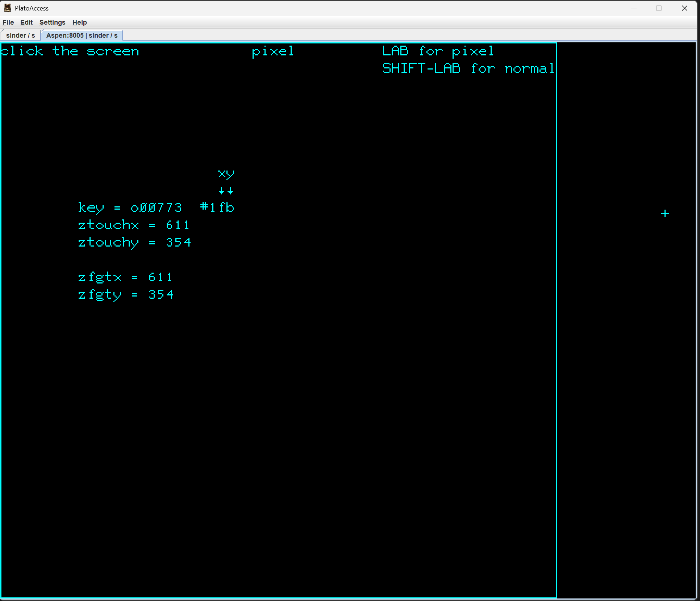Open the File menu
Screen dimensions: 700x601
click(8, 22)
